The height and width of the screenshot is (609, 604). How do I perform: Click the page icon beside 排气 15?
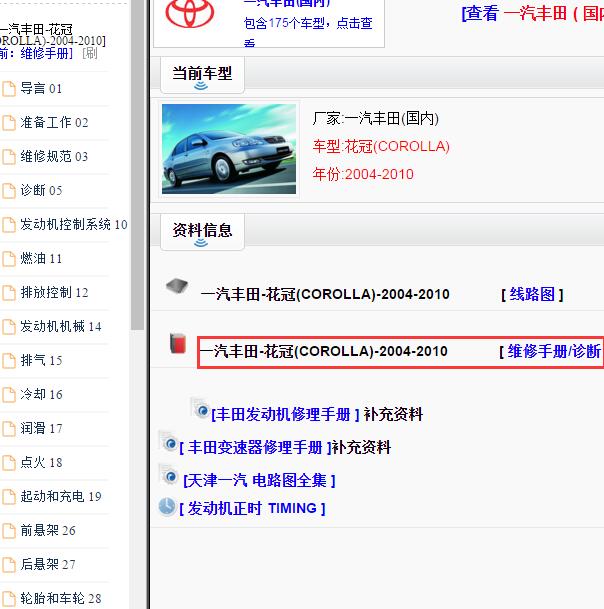[x=9, y=361]
